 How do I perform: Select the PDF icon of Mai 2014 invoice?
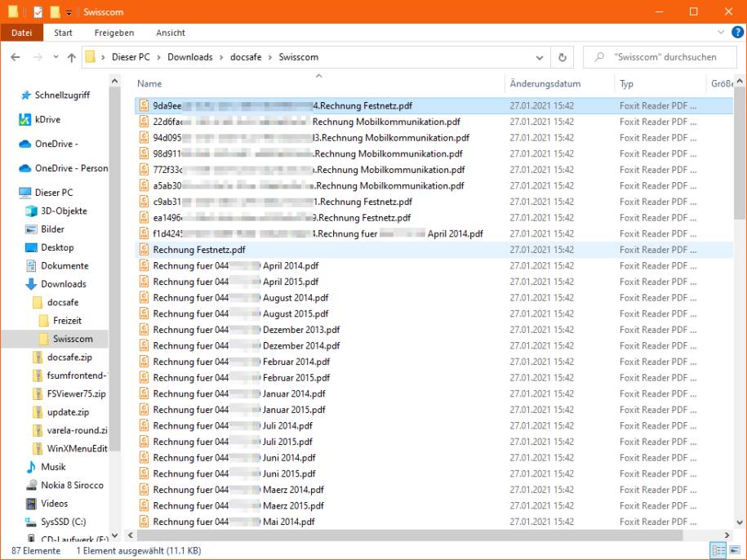(144, 522)
